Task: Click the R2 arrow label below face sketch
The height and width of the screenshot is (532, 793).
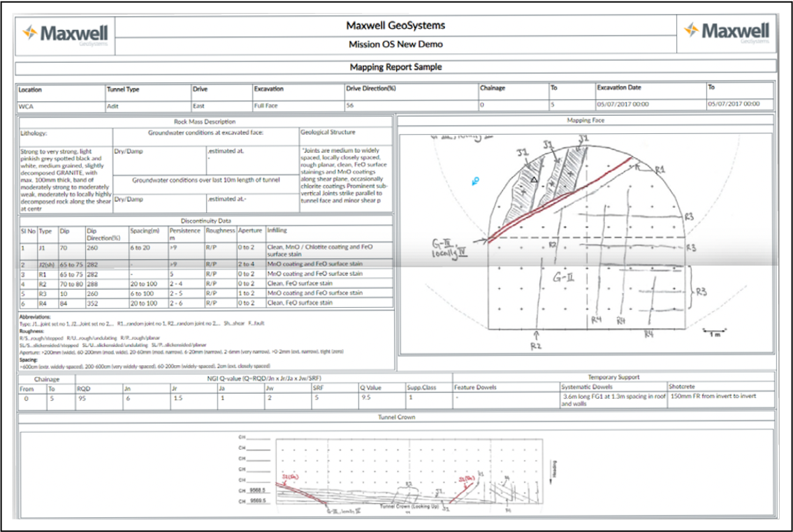Action: tap(536, 340)
